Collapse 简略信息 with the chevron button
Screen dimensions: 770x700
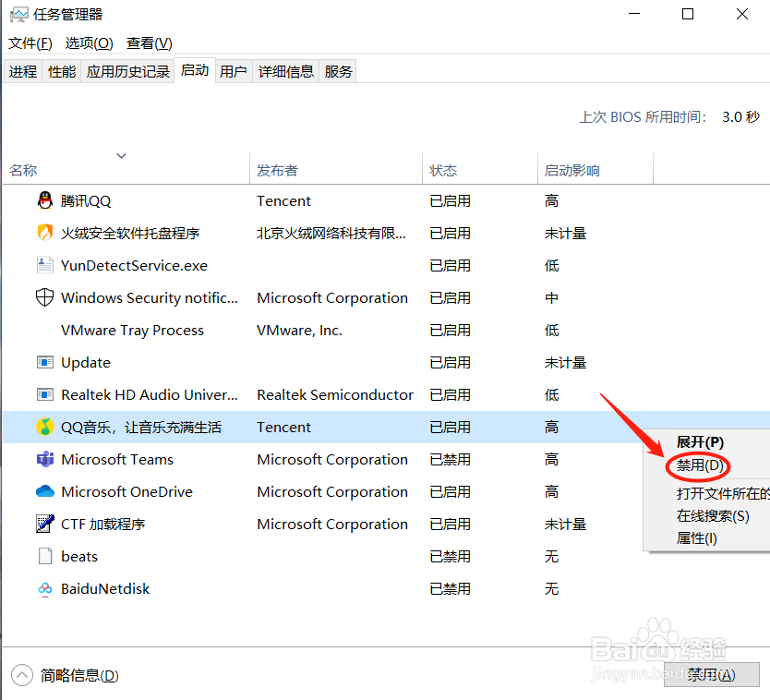[x=20, y=675]
